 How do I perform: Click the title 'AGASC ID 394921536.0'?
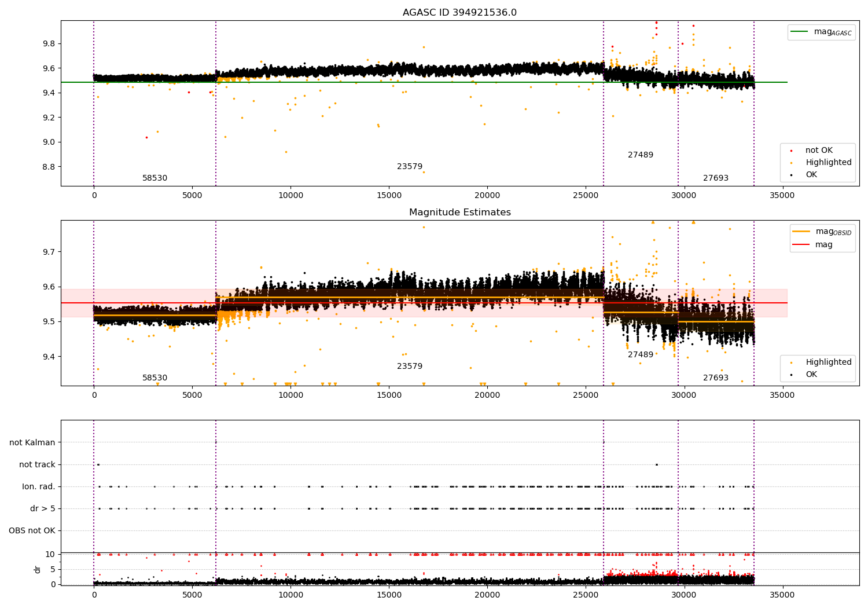click(459, 13)
